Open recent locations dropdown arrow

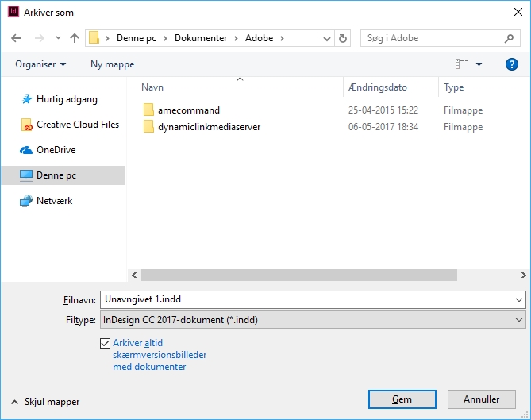coord(58,38)
